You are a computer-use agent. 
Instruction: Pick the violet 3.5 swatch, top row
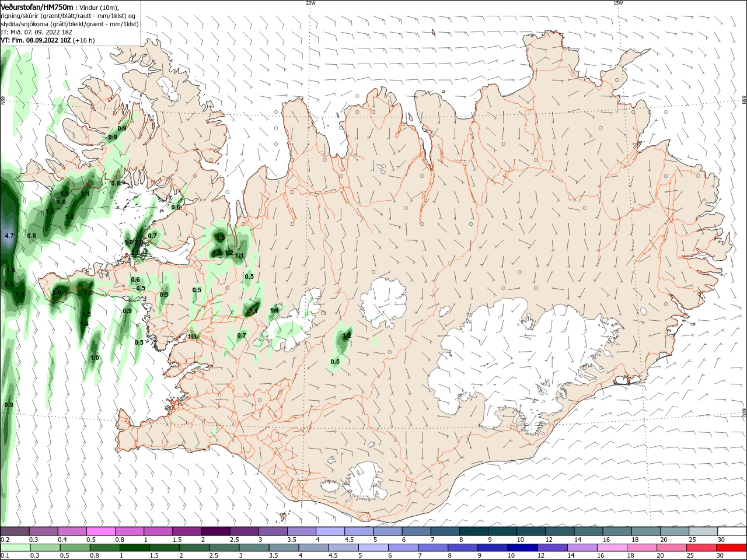(301, 531)
